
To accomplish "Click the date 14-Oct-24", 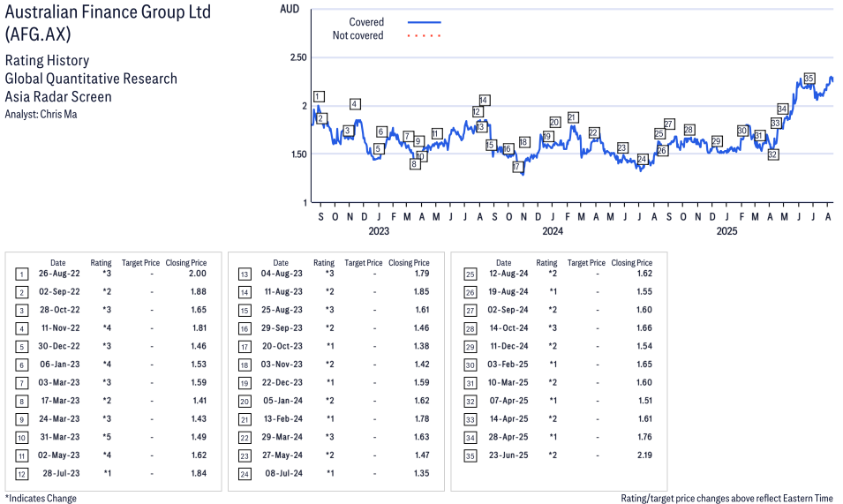I will [x=508, y=327].
